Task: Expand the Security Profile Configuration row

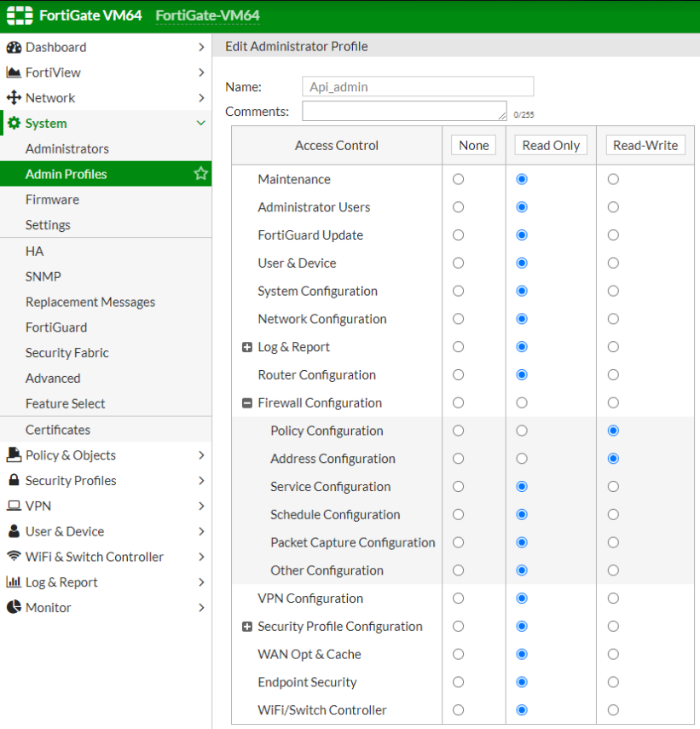Action: point(247,627)
